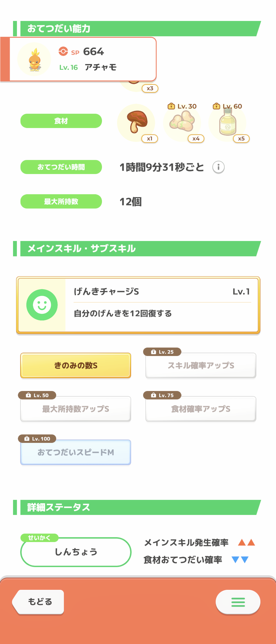Open the しんちょう nature box
The height and width of the screenshot is (644, 276).
point(76,552)
